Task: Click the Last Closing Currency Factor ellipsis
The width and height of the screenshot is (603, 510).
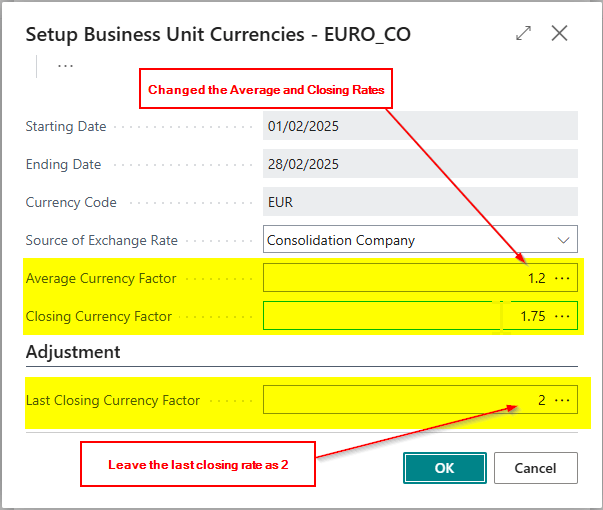Action: (x=562, y=400)
